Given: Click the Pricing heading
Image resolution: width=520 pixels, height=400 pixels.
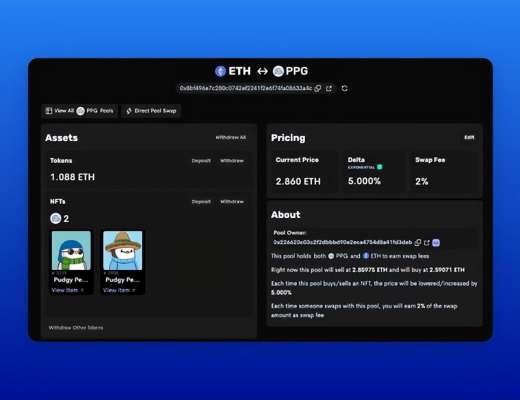Looking at the screenshot, I should (x=288, y=138).
